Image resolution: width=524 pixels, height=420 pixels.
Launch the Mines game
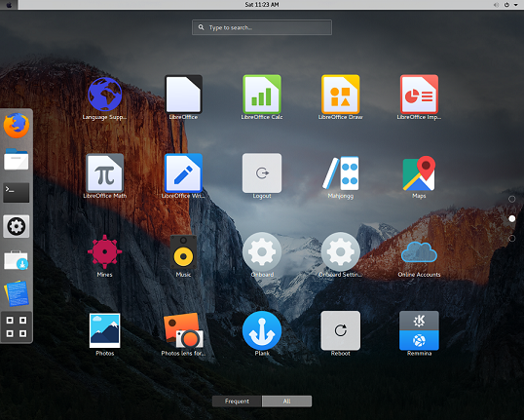click(x=104, y=251)
